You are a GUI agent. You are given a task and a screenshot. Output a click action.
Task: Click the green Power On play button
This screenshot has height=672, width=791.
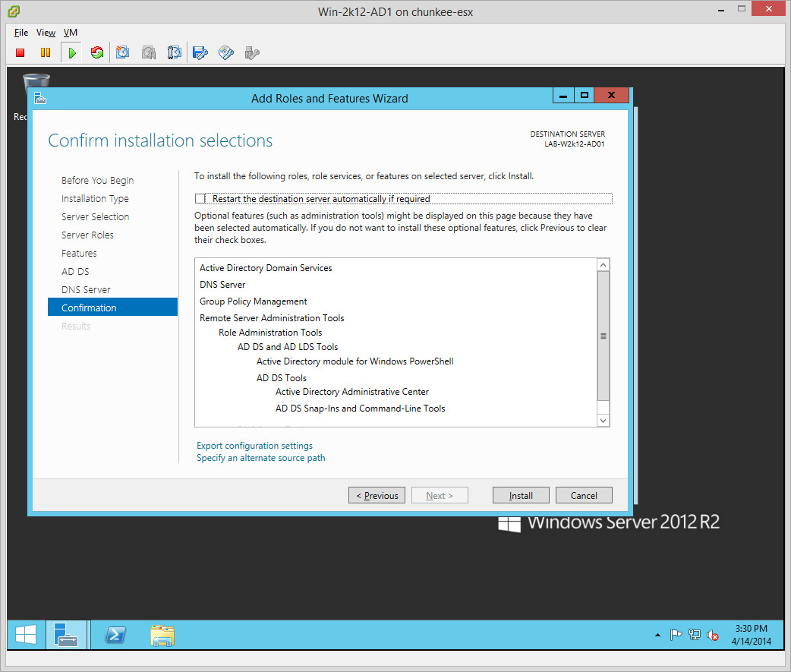click(x=71, y=52)
